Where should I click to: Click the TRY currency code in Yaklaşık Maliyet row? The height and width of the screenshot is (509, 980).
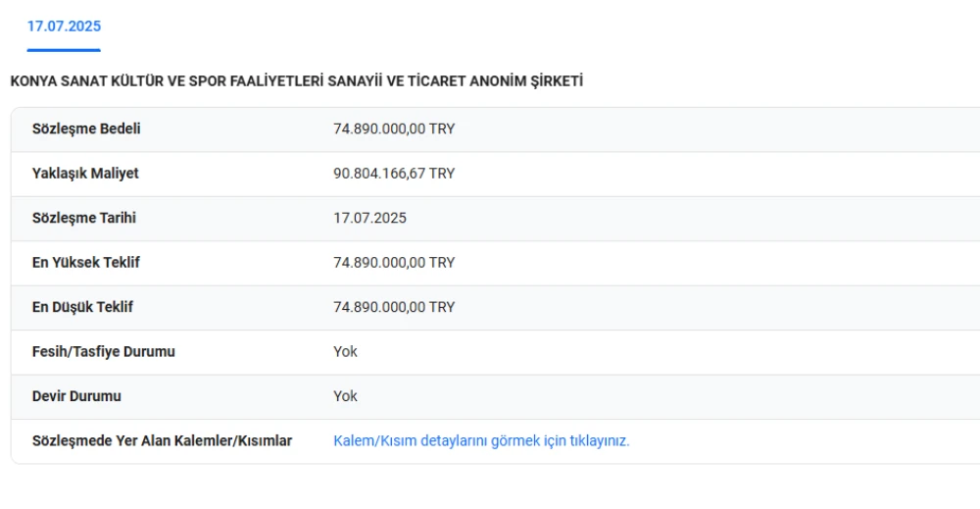pos(442,174)
